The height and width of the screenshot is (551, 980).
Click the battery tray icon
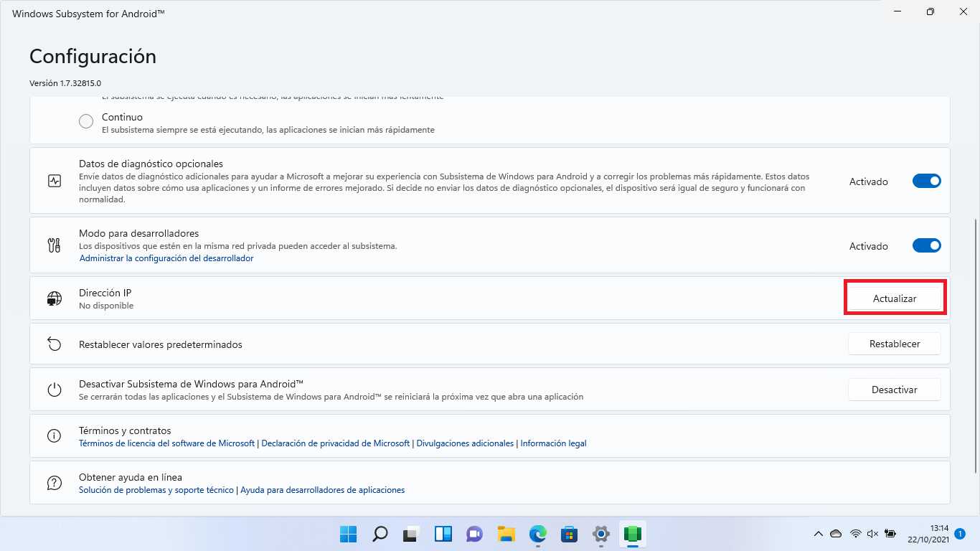click(x=890, y=534)
